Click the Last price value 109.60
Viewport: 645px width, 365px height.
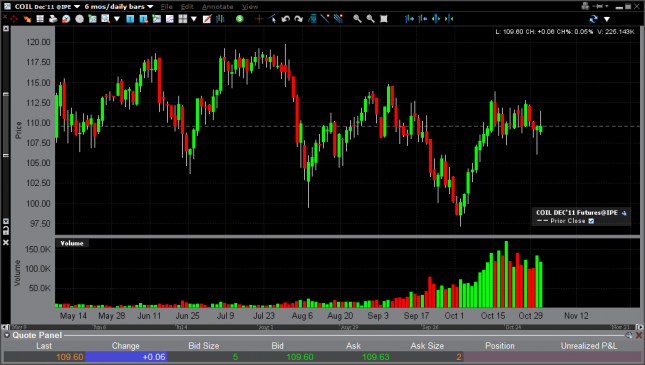pyautogui.click(x=70, y=357)
